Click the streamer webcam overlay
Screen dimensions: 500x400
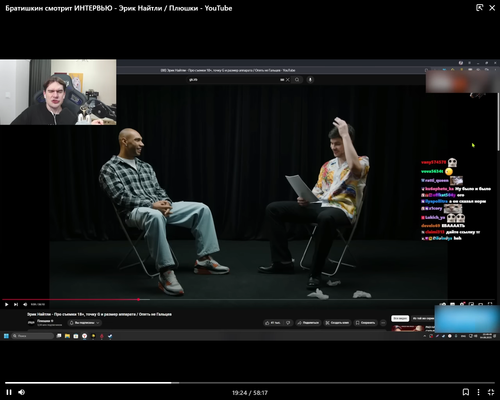pyautogui.click(x=58, y=92)
